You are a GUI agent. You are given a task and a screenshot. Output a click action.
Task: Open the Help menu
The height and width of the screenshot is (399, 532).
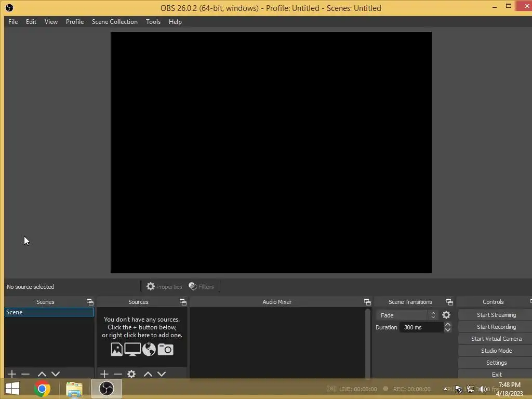coord(175,22)
